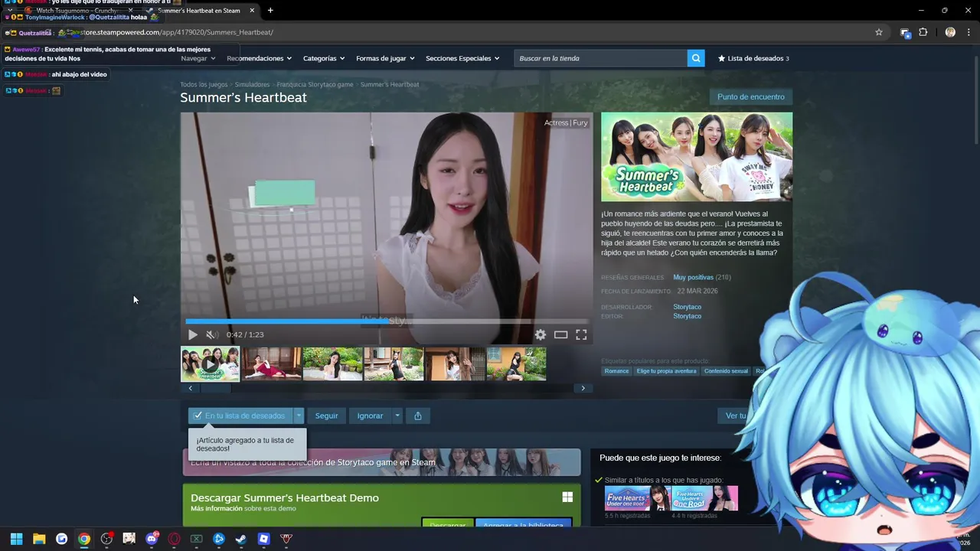Click the Elige tu propia aventura tag
The image size is (980, 551).
click(666, 371)
